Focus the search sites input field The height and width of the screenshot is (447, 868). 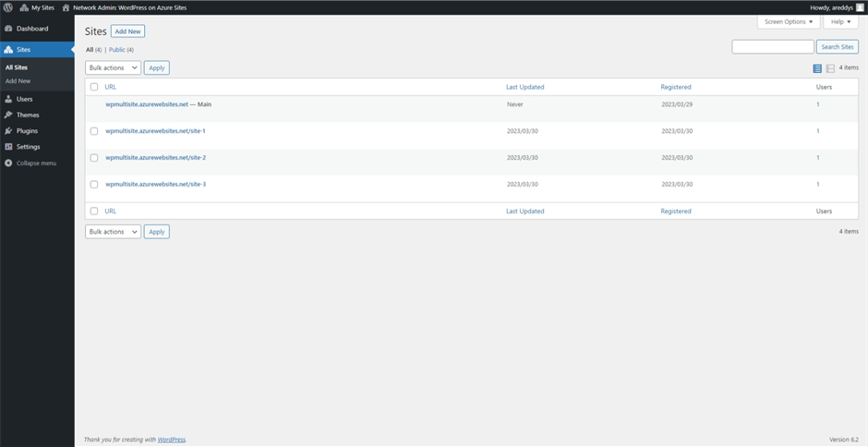click(773, 47)
